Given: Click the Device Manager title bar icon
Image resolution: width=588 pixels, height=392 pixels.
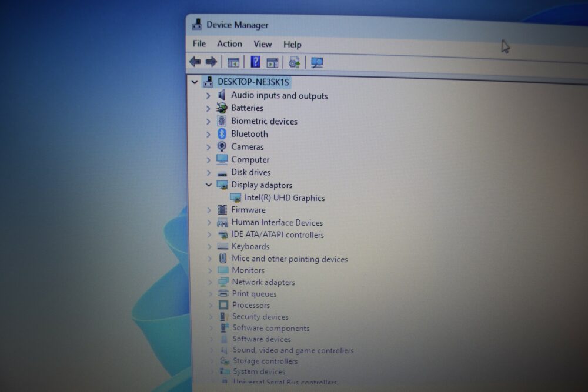Looking at the screenshot, I should 196,24.
